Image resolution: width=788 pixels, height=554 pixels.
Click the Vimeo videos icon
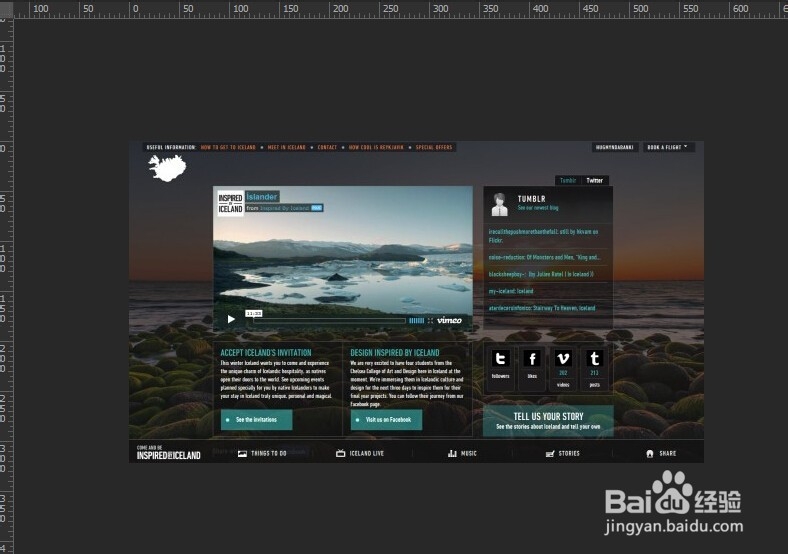(563, 358)
